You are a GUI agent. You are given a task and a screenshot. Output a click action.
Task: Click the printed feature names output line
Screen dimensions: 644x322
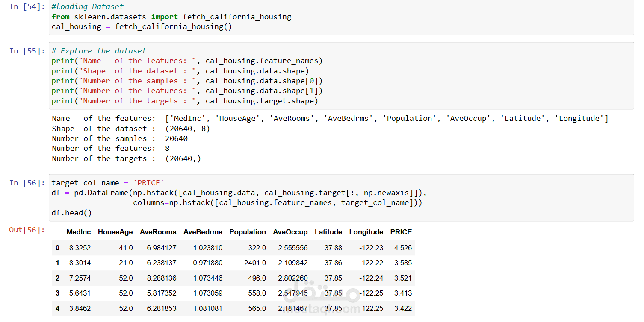[329, 119]
